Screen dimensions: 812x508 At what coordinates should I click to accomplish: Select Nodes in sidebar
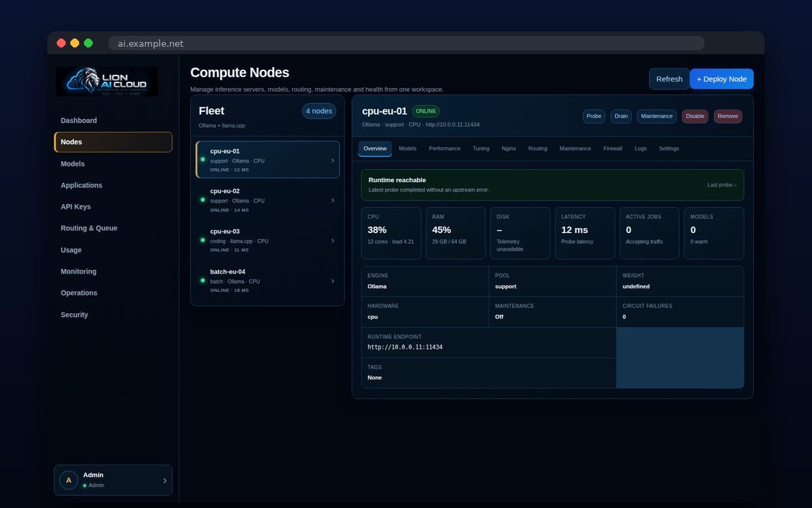tap(113, 142)
